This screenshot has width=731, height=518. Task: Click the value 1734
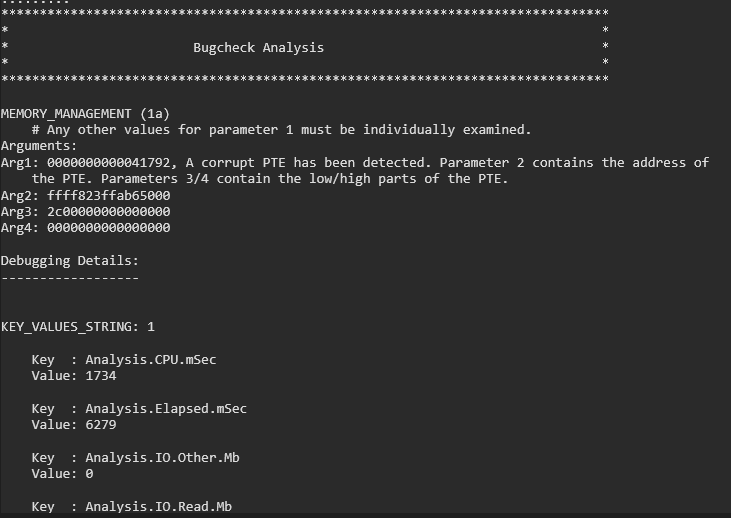pyautogui.click(x=100, y=376)
